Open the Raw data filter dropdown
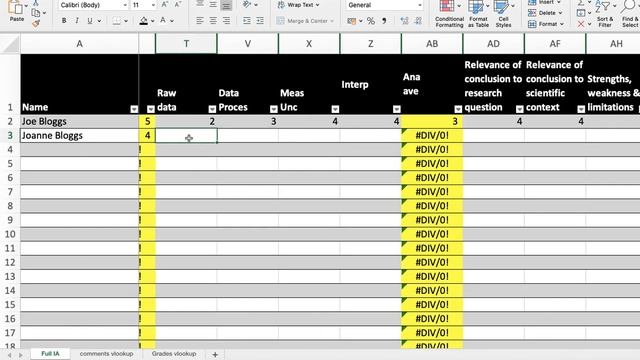Viewport: 640px width, 360px height. (212, 109)
